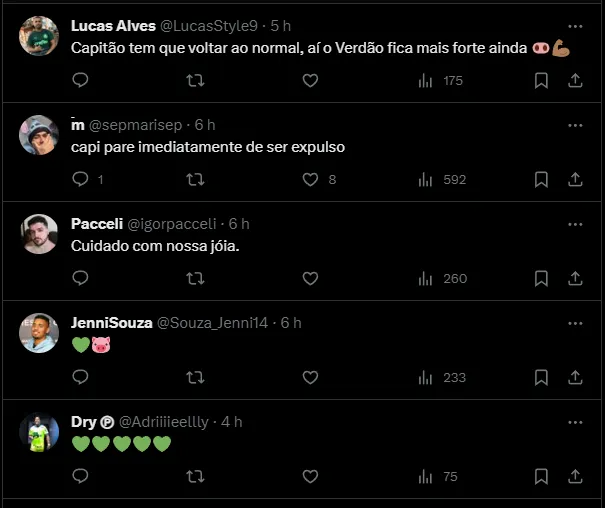The width and height of the screenshot is (605, 508).
Task: Click Pacceli's profile avatar
Action: click(38, 232)
